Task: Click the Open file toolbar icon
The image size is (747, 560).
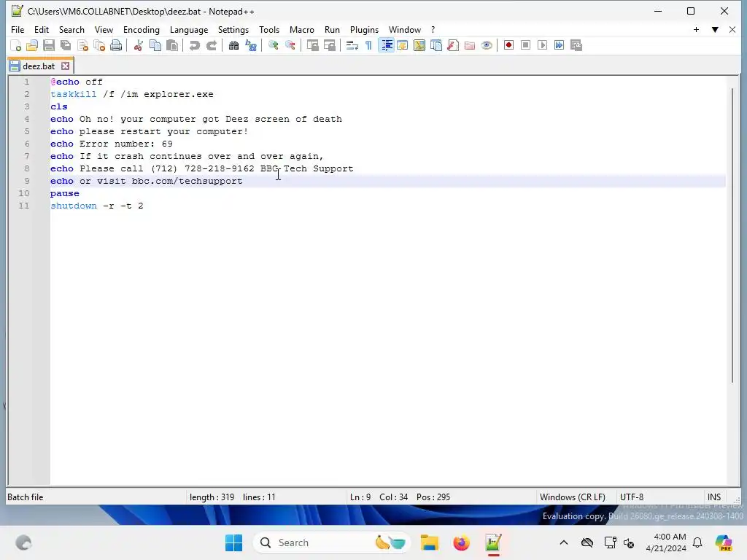Action: tap(32, 45)
